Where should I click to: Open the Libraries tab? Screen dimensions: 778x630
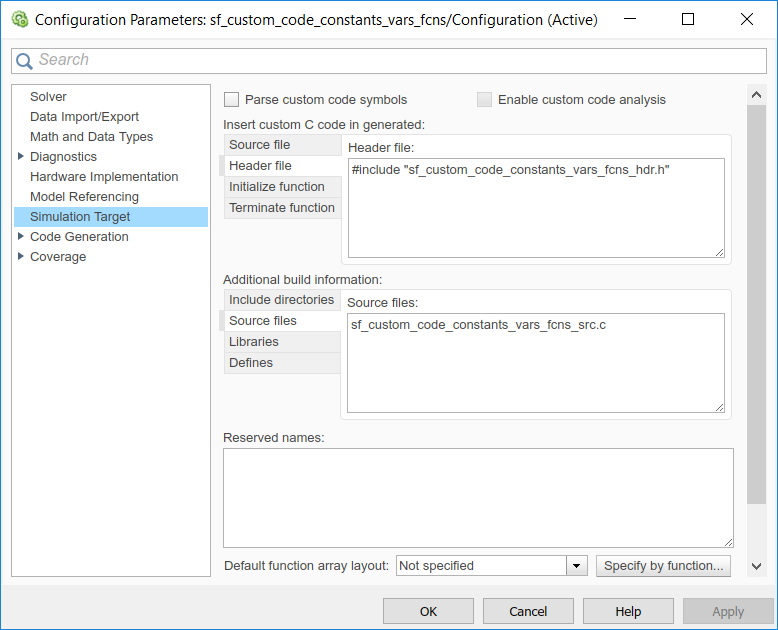click(x=282, y=342)
